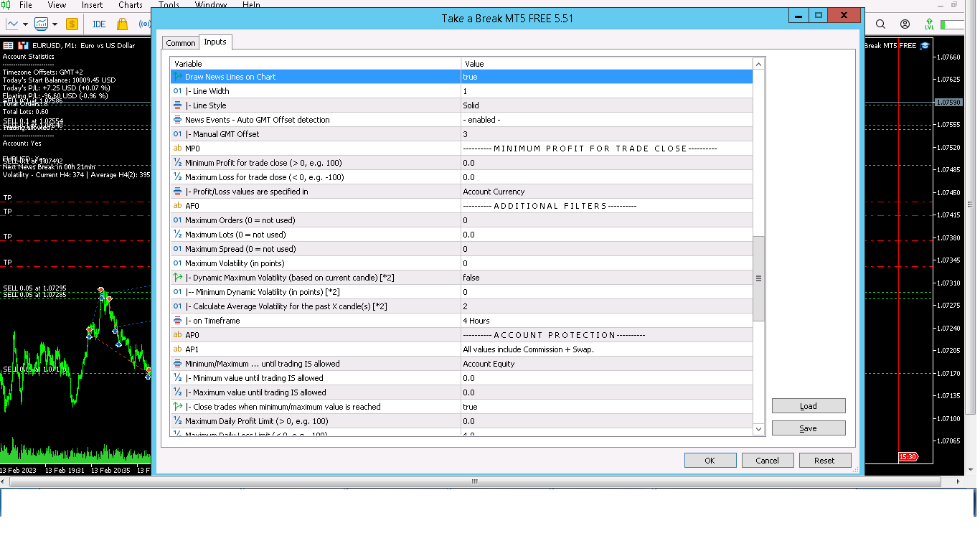Viewport: 980px width, 551px height.
Task: Open the 4 Hours timeframe dropdown
Action: (x=607, y=321)
